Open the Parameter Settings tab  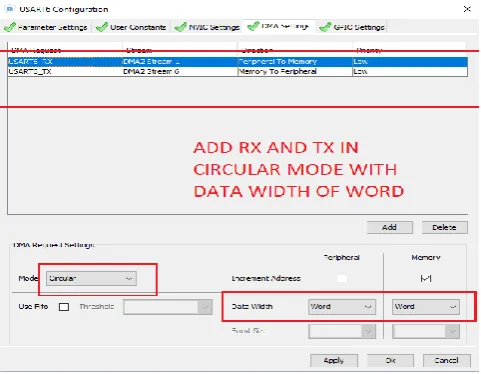click(46, 27)
